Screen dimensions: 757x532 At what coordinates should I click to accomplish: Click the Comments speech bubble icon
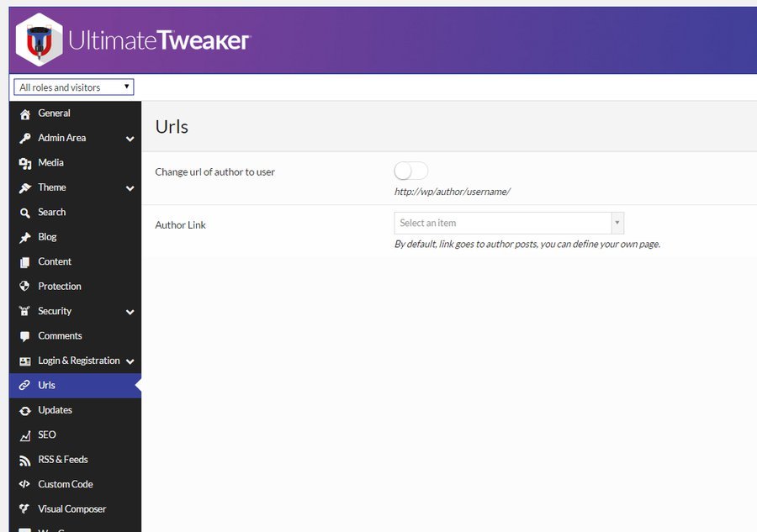(x=25, y=336)
